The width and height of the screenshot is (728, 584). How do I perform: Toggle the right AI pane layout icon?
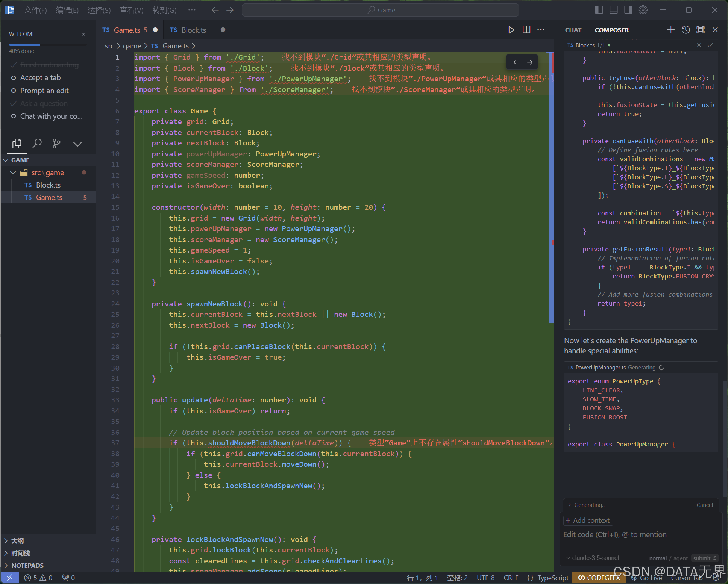pyautogui.click(x=628, y=10)
